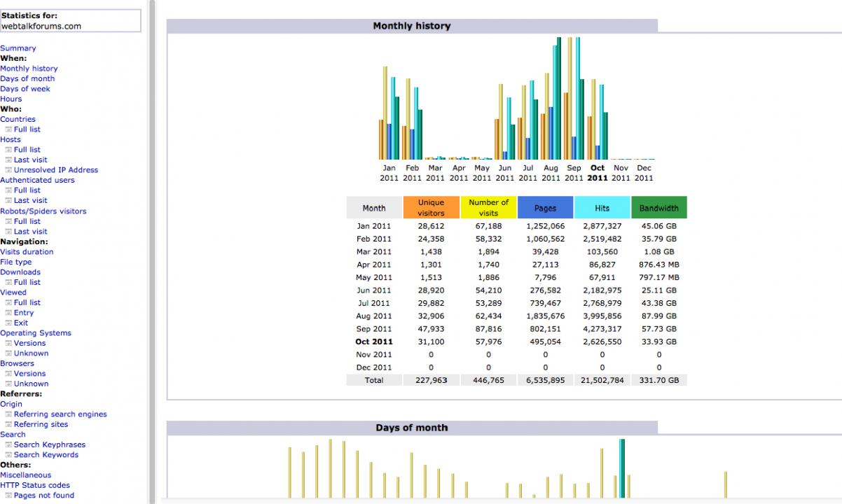The image size is (842, 504).
Task: Click the Apr 2011 bandwidth value 876.43 MB
Action: 659,265
